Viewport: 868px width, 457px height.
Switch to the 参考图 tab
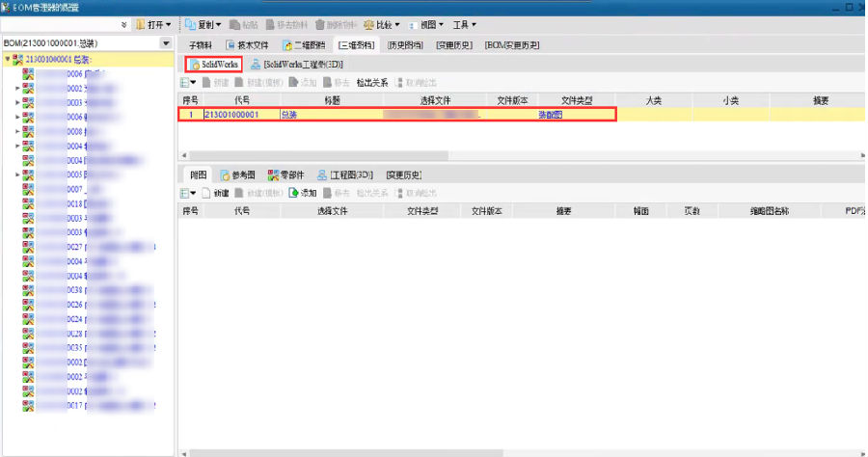(x=237, y=175)
